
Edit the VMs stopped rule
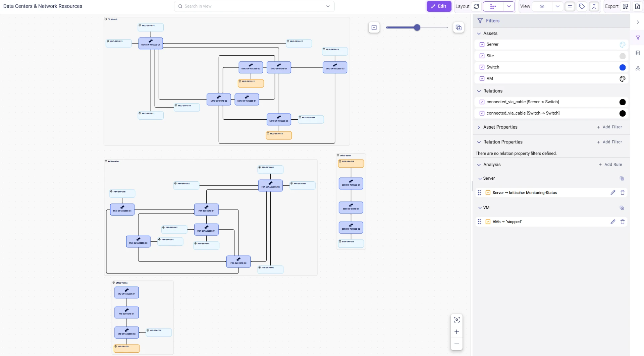click(x=613, y=222)
